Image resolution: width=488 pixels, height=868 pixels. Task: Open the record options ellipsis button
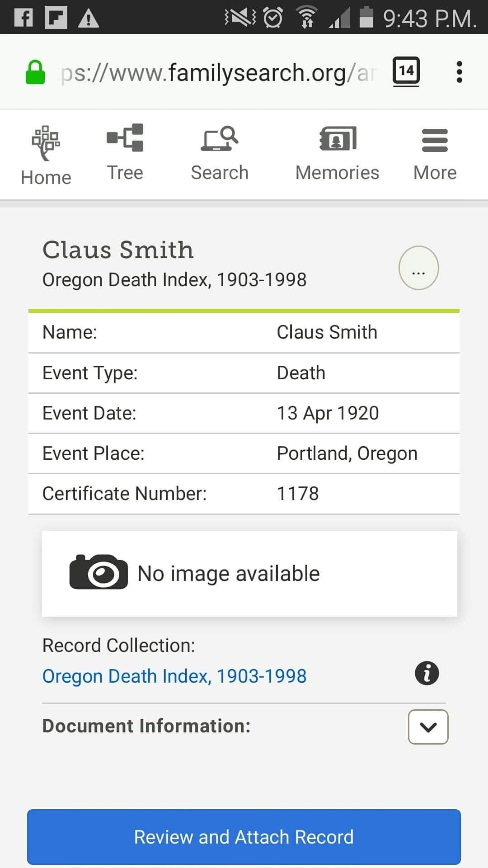(x=418, y=268)
